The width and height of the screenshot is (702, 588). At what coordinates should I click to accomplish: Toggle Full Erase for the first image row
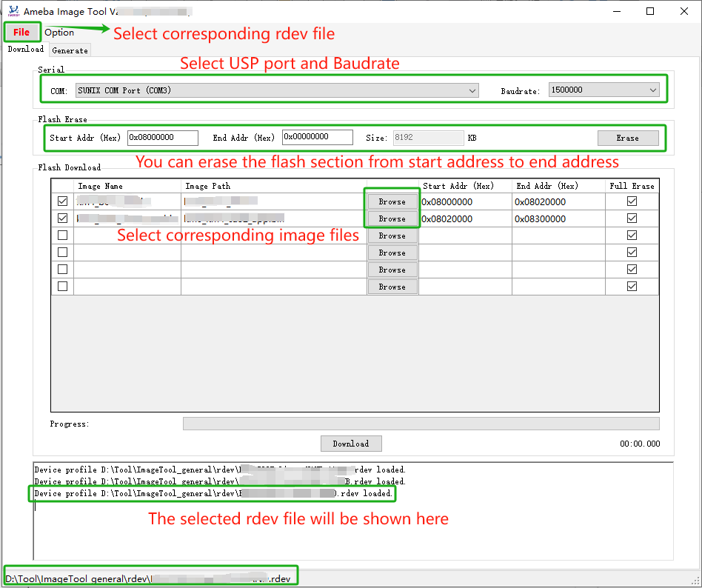632,201
